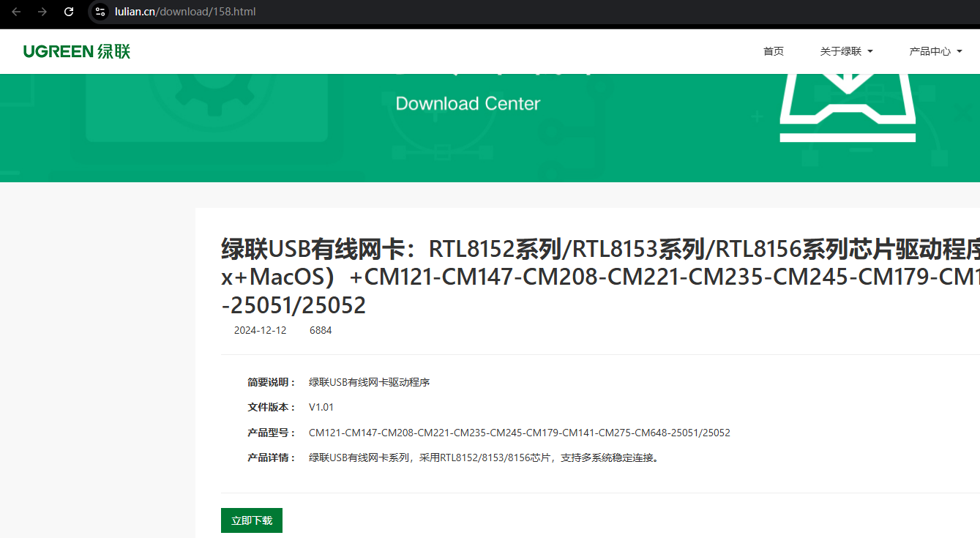980x538 pixels.
Task: Open the 产品中心 menu label
Action: tap(929, 51)
